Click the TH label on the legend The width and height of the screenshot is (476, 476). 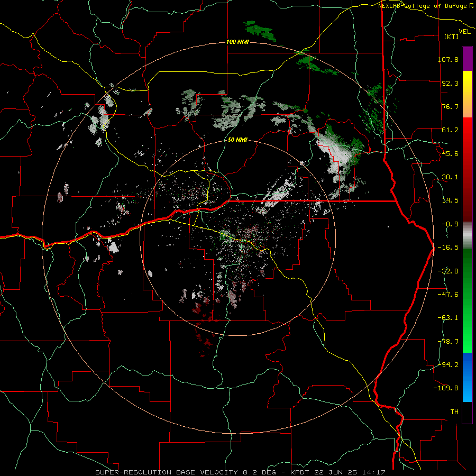coord(454,412)
